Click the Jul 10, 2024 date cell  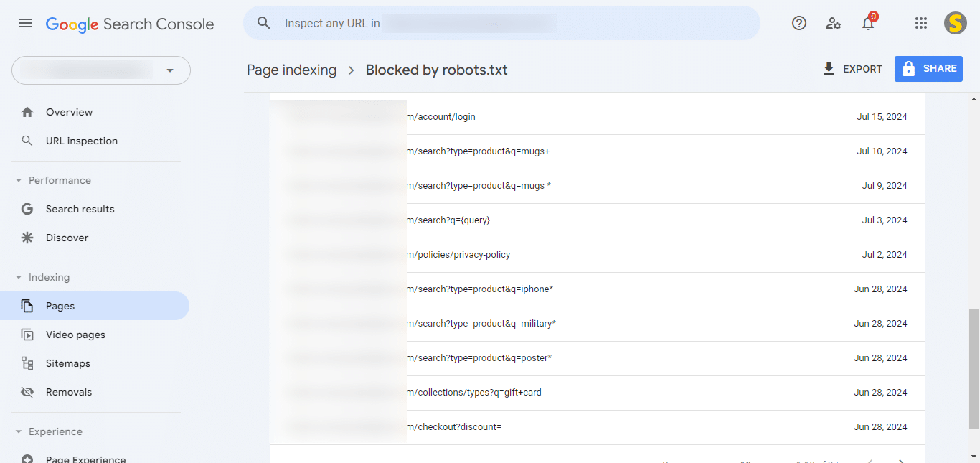(882, 151)
